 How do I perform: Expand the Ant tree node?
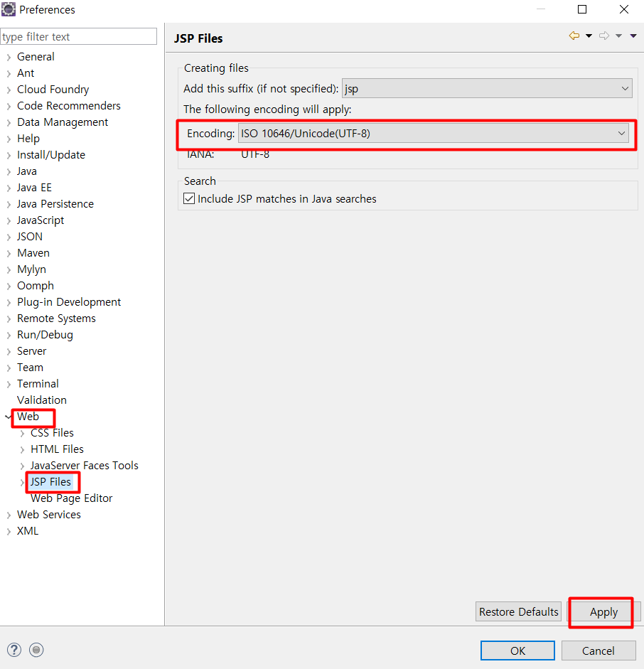point(9,73)
